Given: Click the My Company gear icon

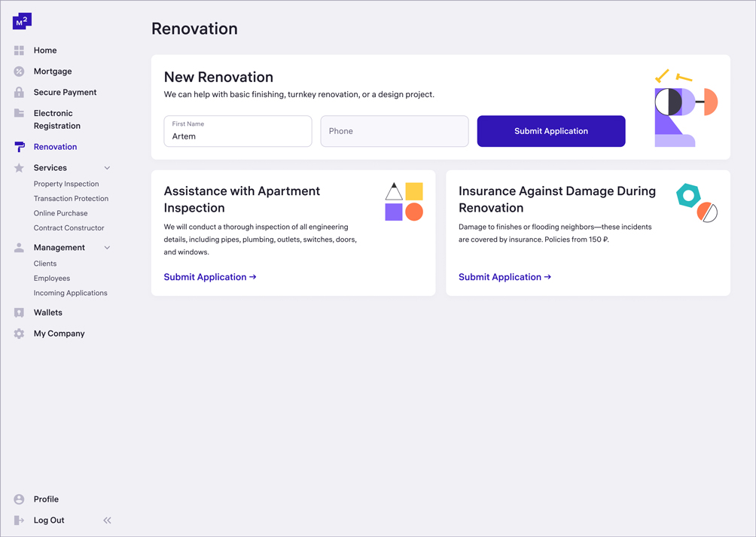Looking at the screenshot, I should click(19, 334).
